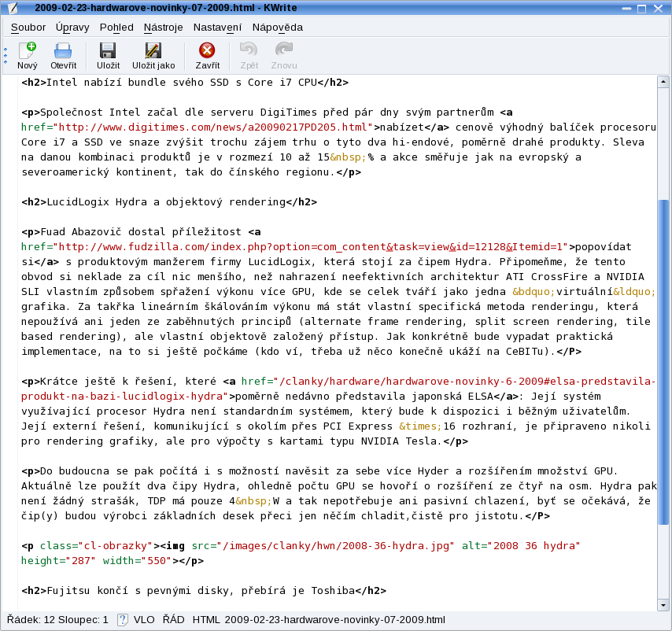Toggle ŘÁD selection mode in status bar

173,620
